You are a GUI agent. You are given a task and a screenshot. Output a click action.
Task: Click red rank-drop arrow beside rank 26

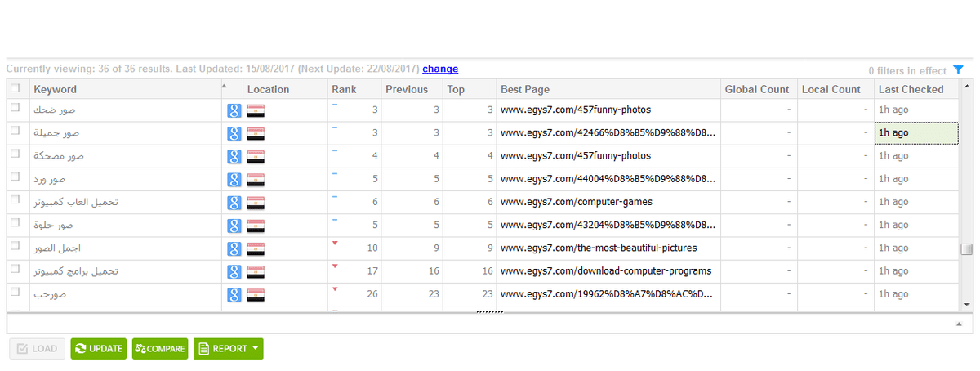pos(334,289)
